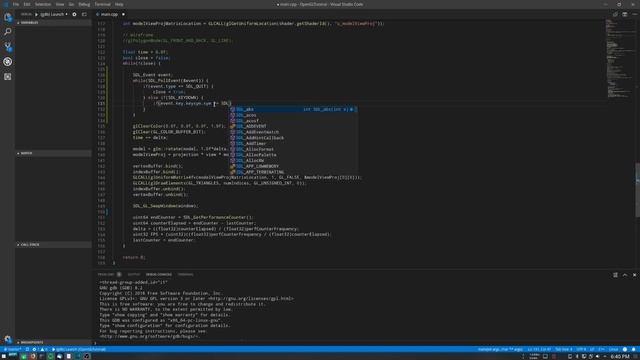Open the View menu

(60, 4)
